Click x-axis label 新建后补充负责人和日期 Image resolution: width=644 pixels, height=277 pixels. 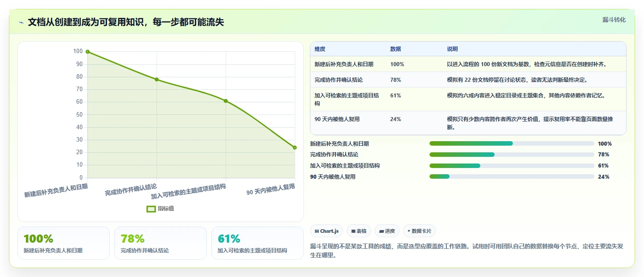point(56,190)
